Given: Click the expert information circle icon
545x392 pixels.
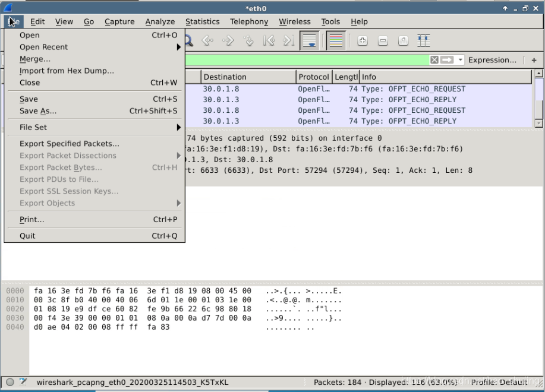Looking at the screenshot, I should click(x=10, y=382).
